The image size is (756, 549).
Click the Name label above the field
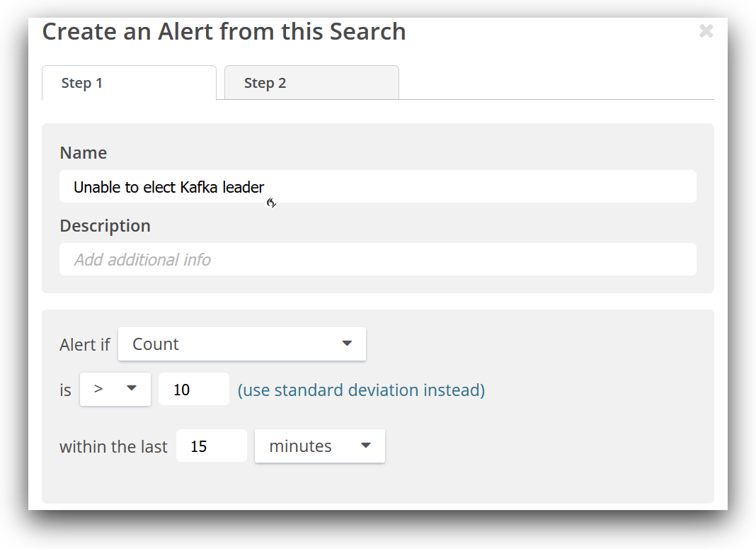(84, 153)
